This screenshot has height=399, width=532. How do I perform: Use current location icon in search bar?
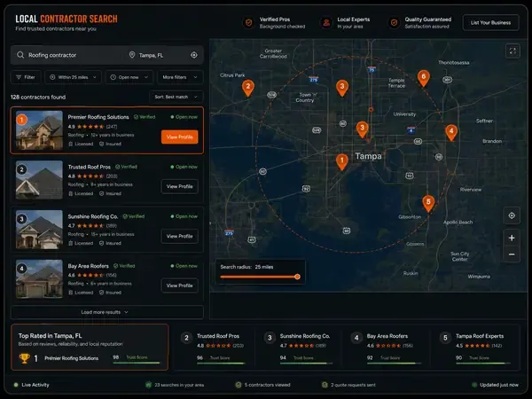point(193,55)
